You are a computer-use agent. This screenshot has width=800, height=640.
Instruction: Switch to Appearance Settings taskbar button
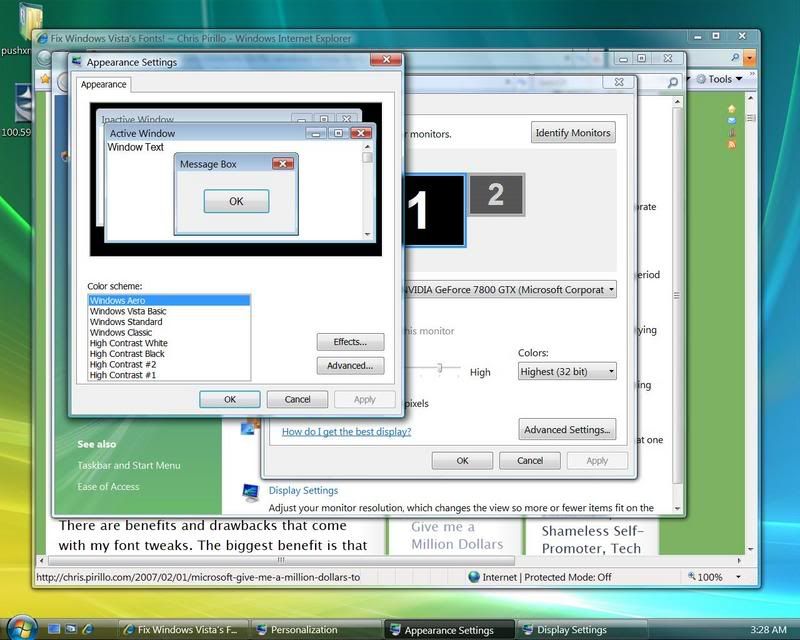click(x=449, y=630)
